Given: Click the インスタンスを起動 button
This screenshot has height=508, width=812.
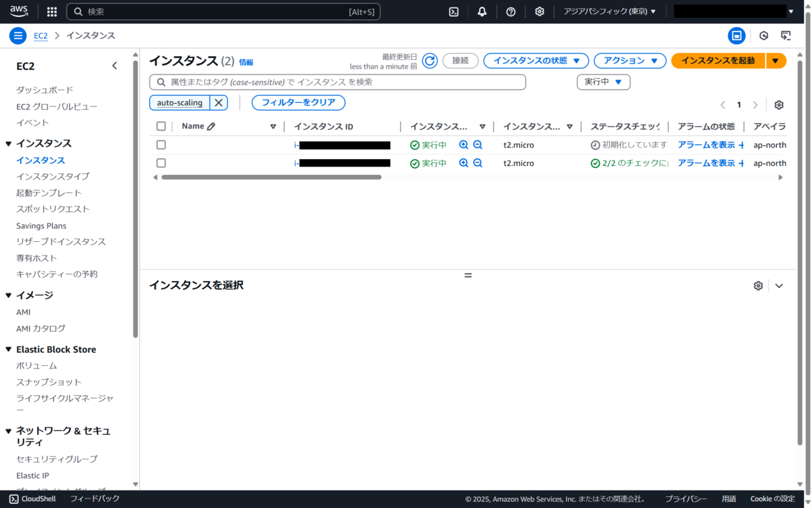Looking at the screenshot, I should click(718, 61).
